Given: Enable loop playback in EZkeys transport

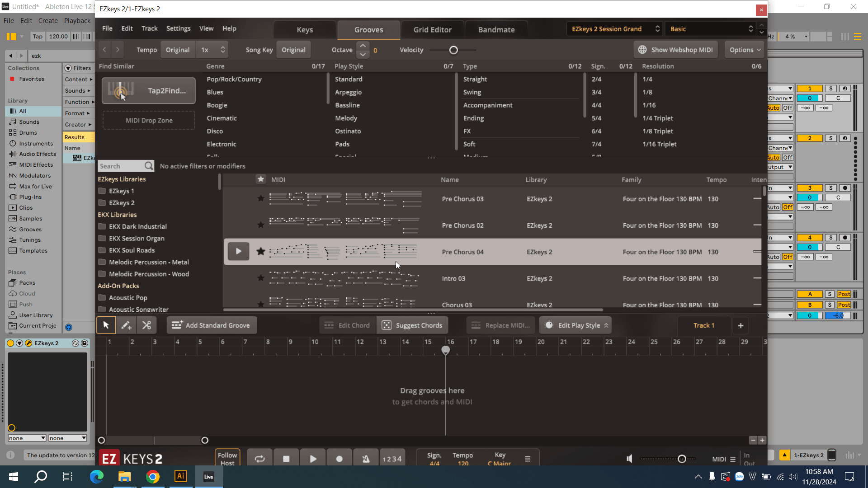Looking at the screenshot, I should tap(259, 458).
